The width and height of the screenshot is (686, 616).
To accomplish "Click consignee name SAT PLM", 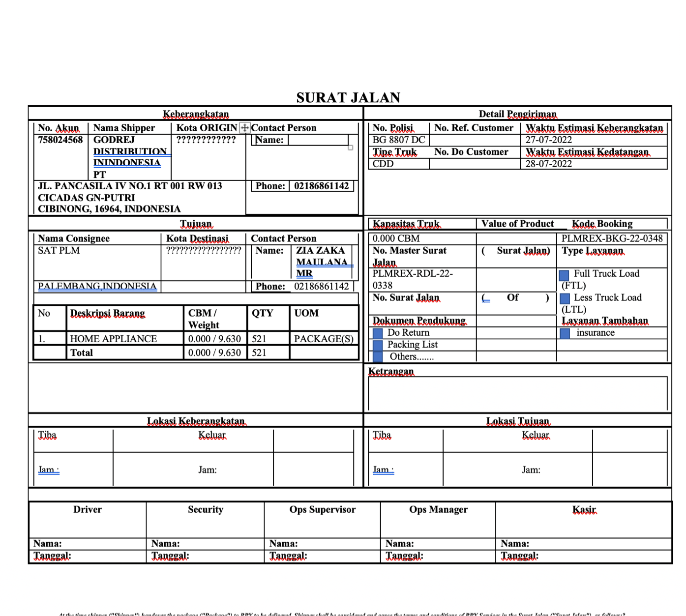I will pyautogui.click(x=59, y=250).
